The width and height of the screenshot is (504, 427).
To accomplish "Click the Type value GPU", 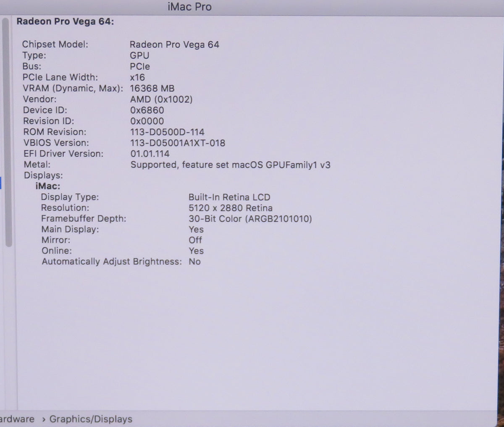I will coord(139,55).
